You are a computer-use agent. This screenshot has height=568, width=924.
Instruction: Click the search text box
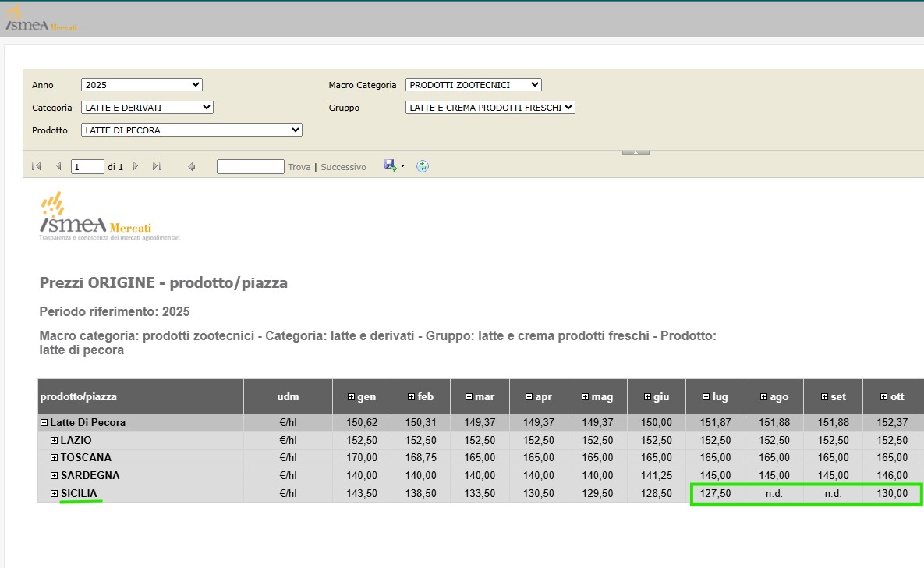pos(250,167)
